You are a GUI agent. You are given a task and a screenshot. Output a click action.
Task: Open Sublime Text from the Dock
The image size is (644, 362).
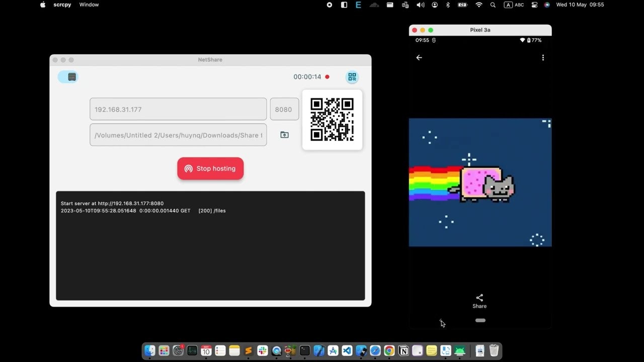248,351
